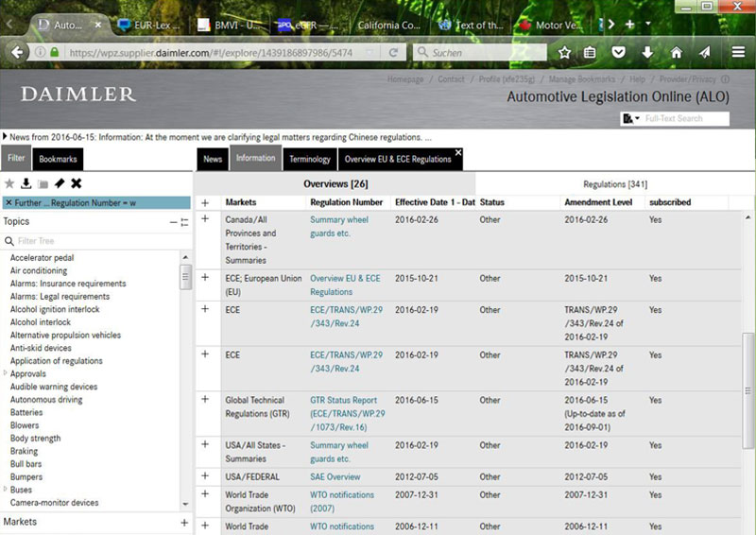This screenshot has width=756, height=535.
Task: Open the Terminology tab
Action: tap(310, 159)
